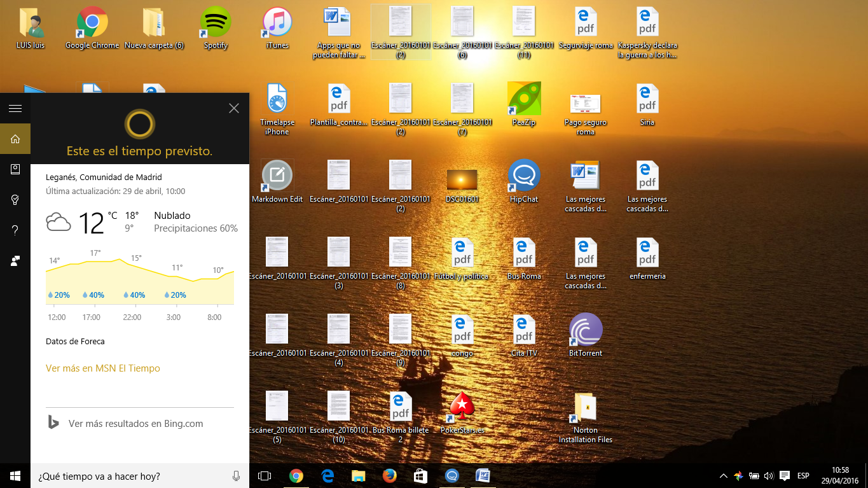Select the "congo" PDF file
Image resolution: width=868 pixels, height=488 pixels.
click(462, 336)
